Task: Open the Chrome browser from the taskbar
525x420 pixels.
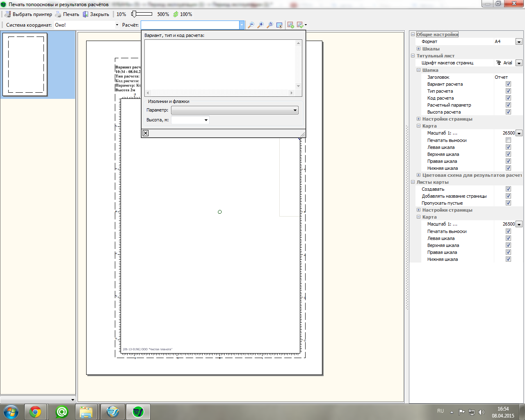Action: [x=35, y=412]
